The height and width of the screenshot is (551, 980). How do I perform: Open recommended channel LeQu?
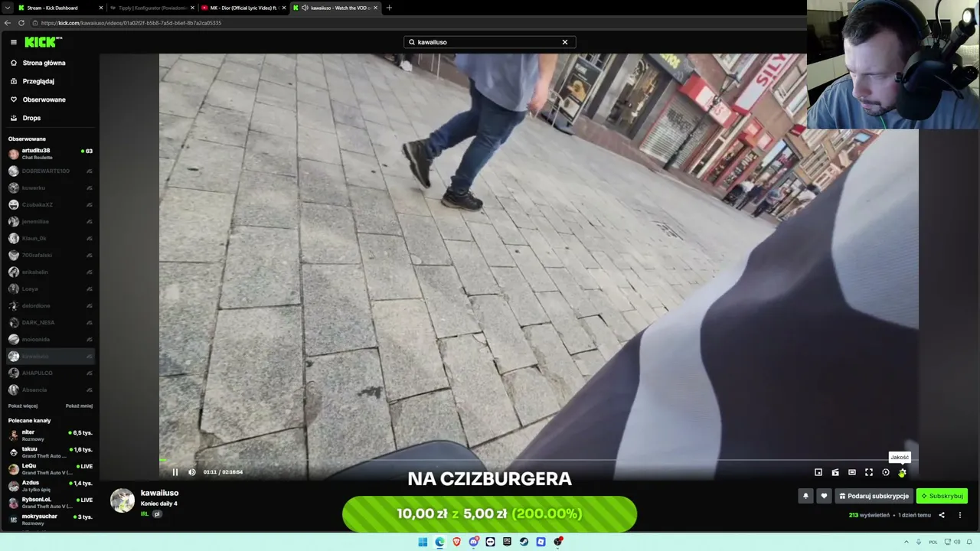50,469
